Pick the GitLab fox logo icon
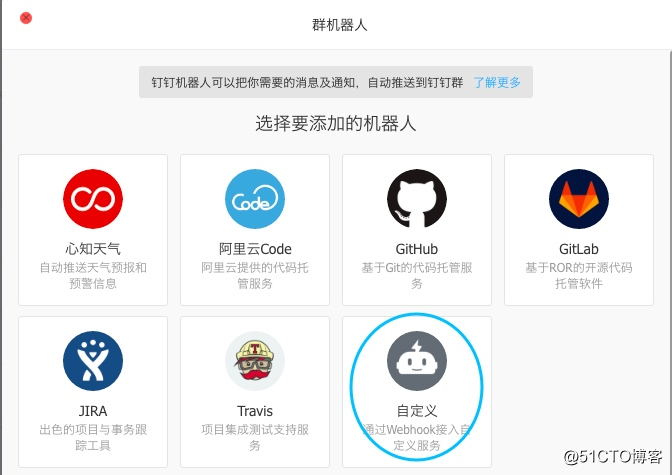Screen dimensions: 672x475 (x=579, y=199)
